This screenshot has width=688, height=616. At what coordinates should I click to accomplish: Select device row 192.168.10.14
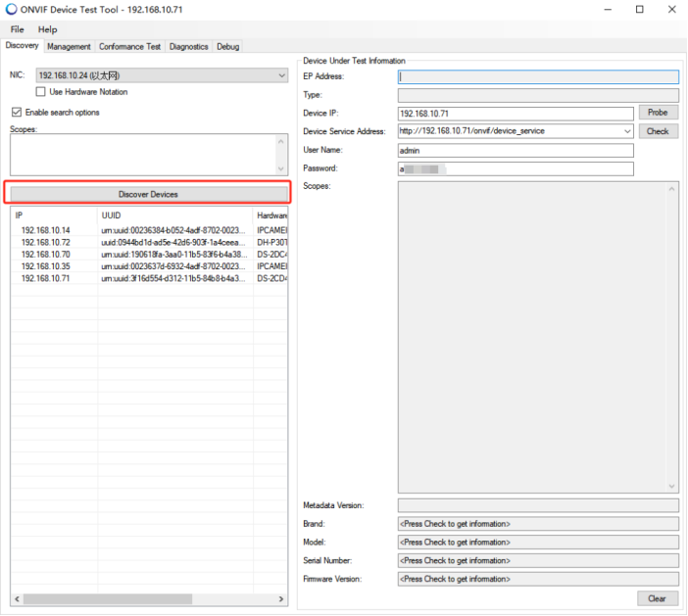coord(149,230)
